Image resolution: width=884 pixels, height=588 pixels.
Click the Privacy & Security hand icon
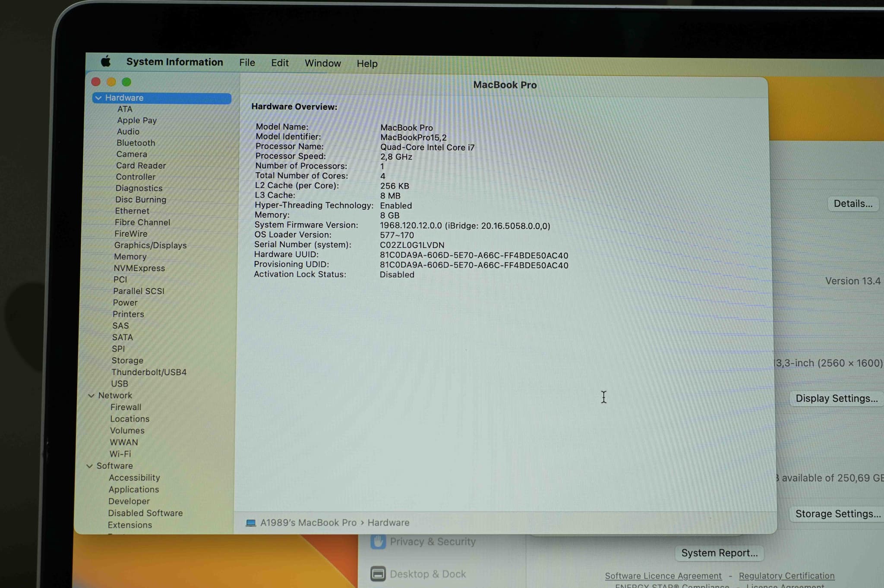378,541
